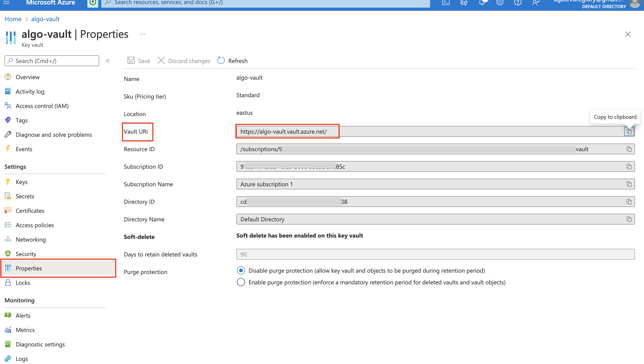Click the algo-vault breadcrumb link
Screen dimensions: 644x364
pos(45,19)
